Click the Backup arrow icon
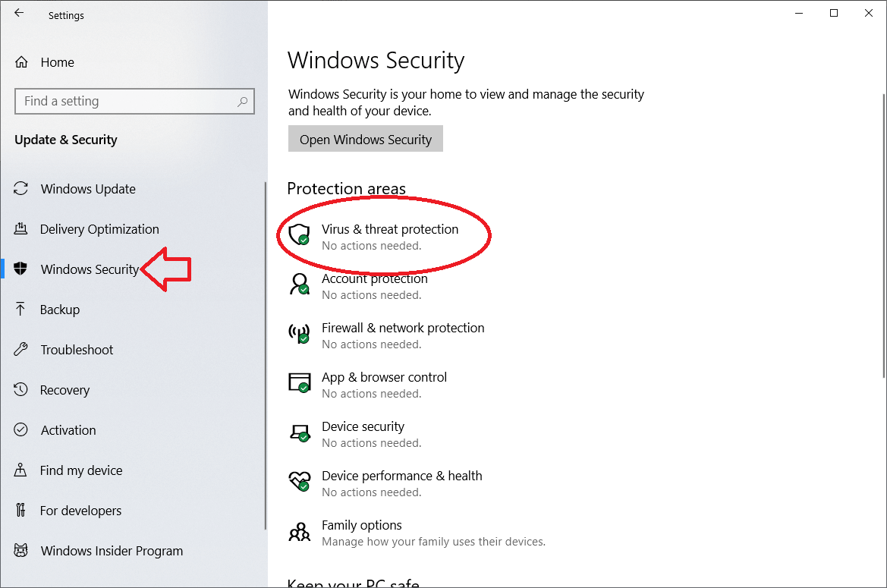Image resolution: width=887 pixels, height=588 pixels. 21,309
